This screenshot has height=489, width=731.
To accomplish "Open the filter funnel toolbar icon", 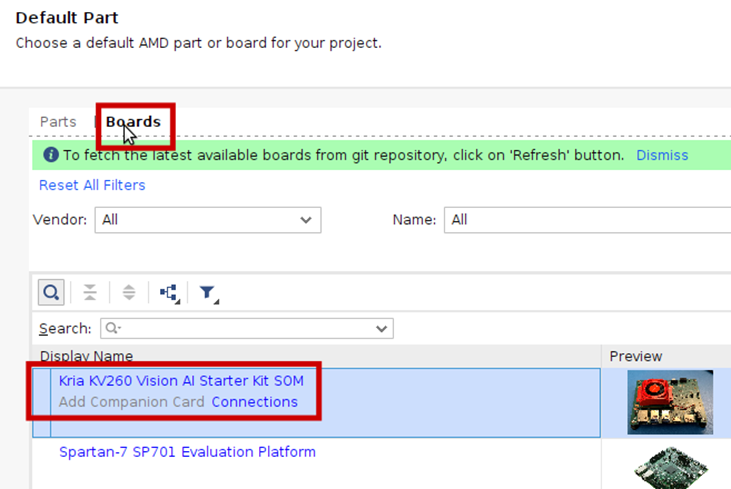I will point(208,292).
